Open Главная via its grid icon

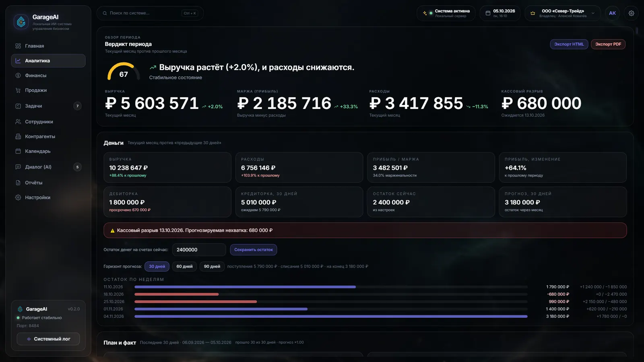pyautogui.click(x=18, y=46)
